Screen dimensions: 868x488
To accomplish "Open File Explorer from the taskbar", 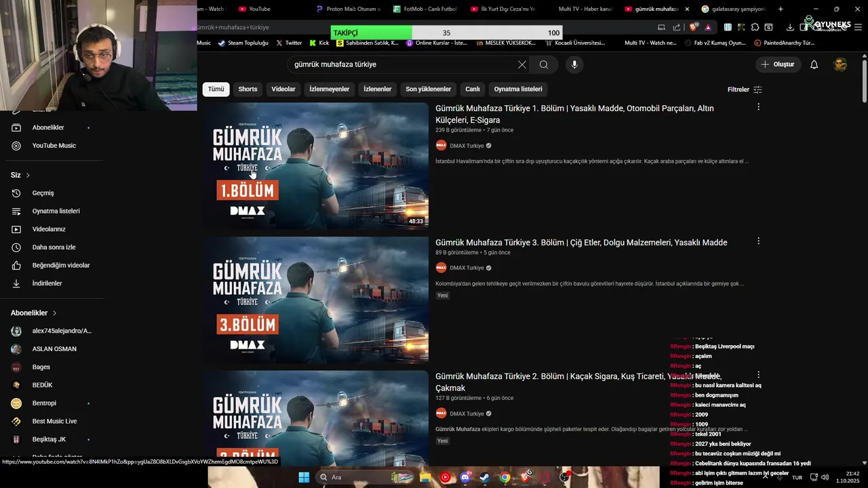I will click(x=425, y=477).
